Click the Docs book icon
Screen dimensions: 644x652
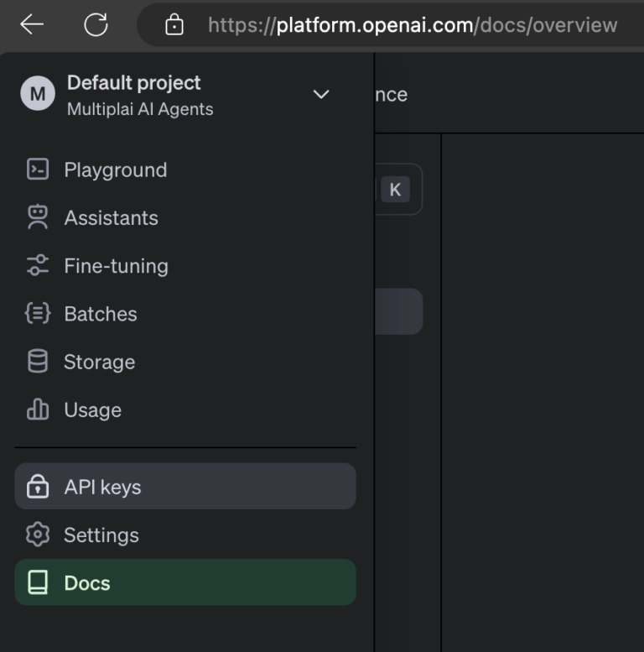click(38, 582)
